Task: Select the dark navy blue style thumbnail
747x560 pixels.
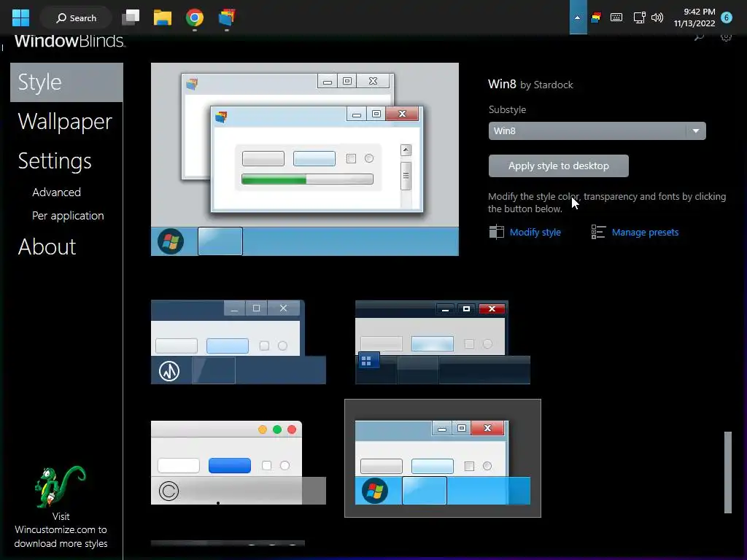Action: point(239,342)
